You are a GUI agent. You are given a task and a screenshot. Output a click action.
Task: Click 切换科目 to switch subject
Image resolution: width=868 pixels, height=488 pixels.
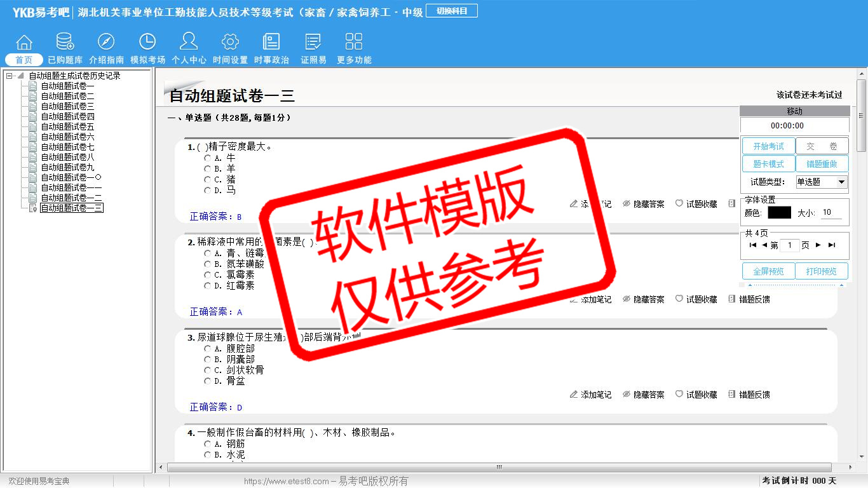click(x=451, y=11)
